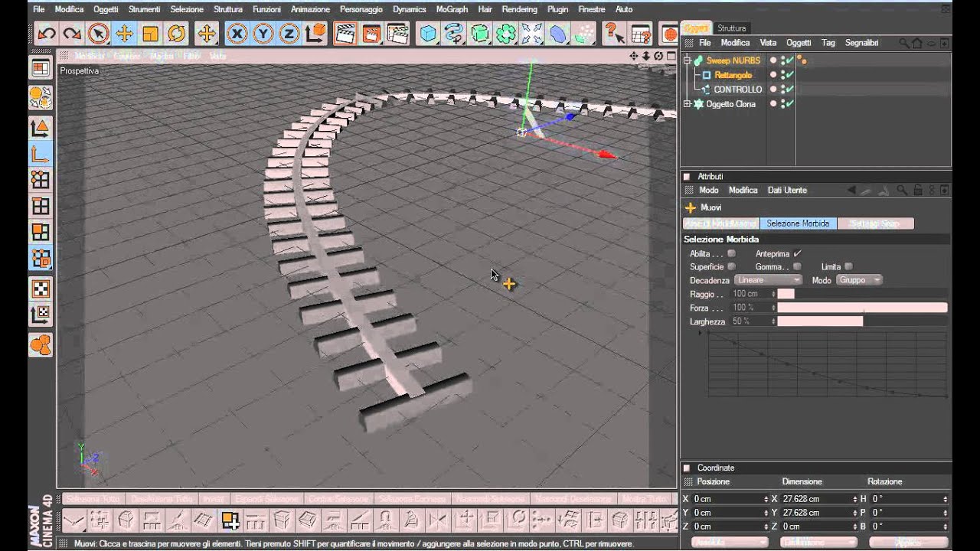The image size is (980, 551).
Task: Click the coordinate system icon
Action: 315,34
